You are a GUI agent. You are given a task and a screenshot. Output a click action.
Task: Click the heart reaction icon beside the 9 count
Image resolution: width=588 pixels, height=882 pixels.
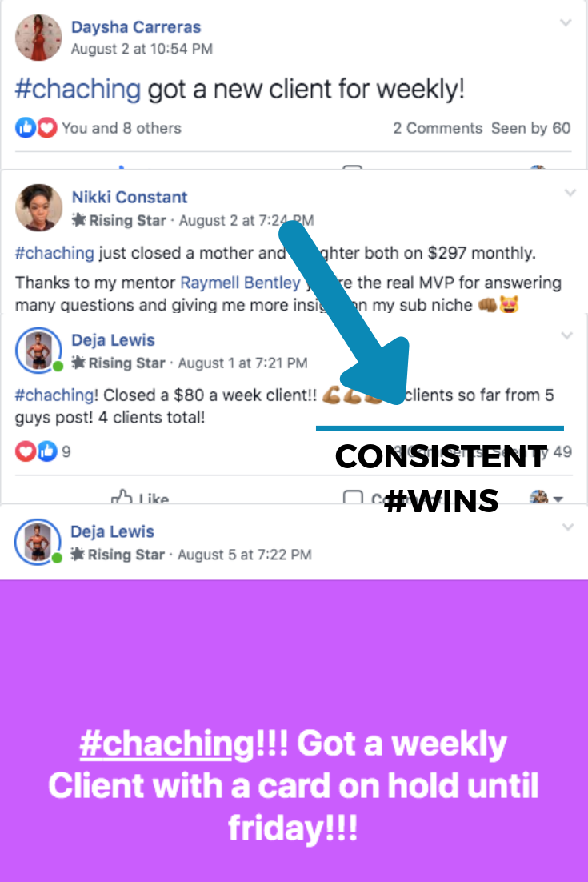26,451
